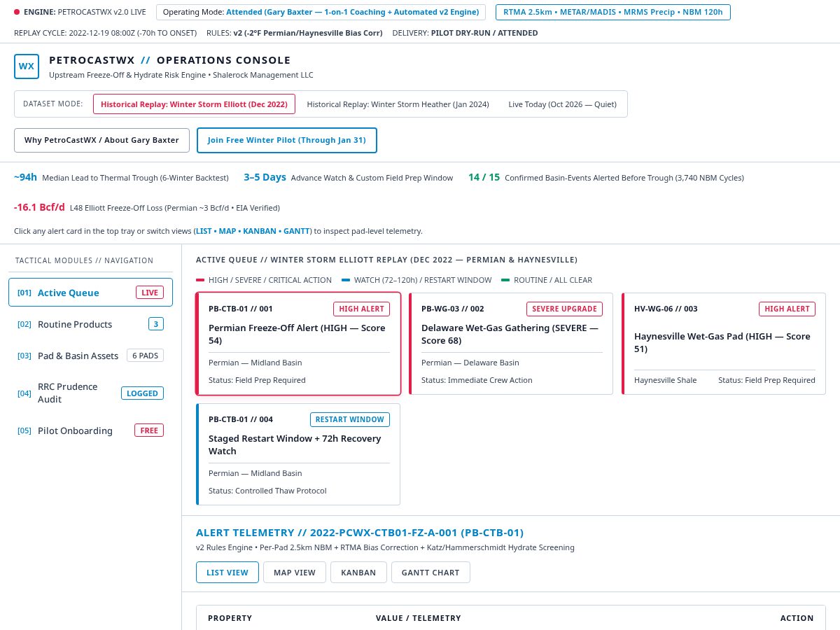
Task: Click 'Haynesville Shale' text
Action: tap(665, 380)
